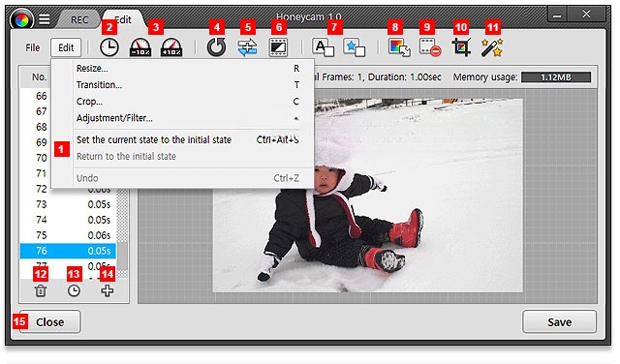
Task: Choose Adjustment/Filter... from the menu
Action: [x=188, y=118]
